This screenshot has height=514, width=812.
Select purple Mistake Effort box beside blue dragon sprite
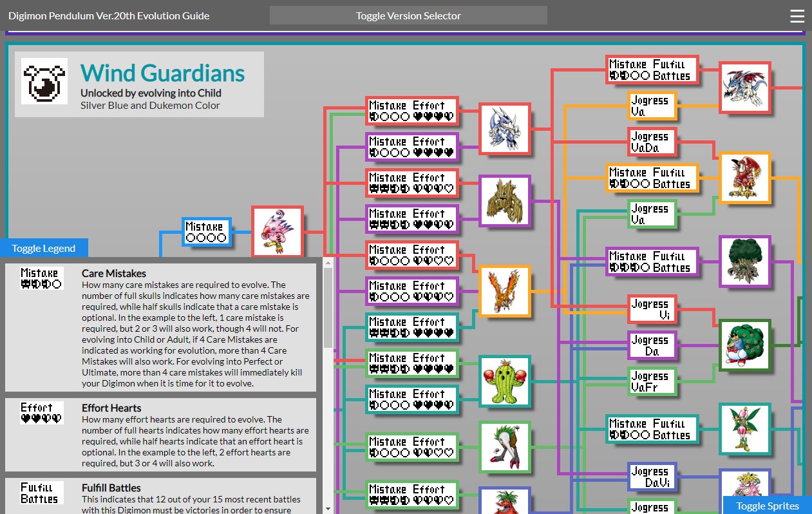(x=412, y=148)
